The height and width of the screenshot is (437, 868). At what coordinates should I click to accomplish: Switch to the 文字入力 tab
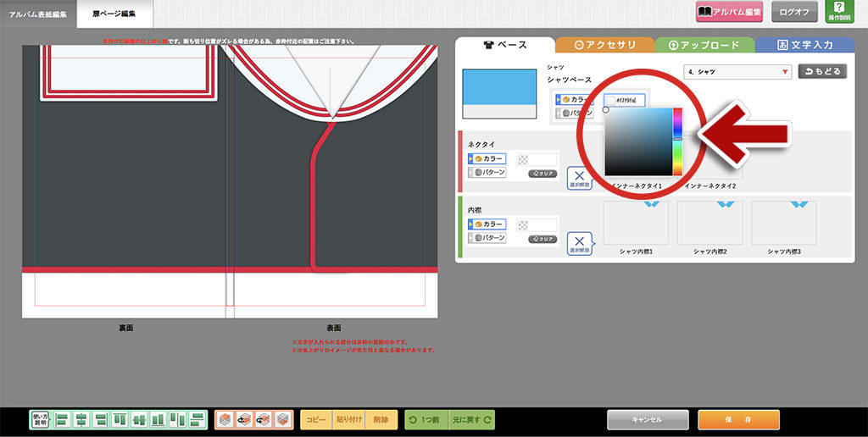click(805, 46)
